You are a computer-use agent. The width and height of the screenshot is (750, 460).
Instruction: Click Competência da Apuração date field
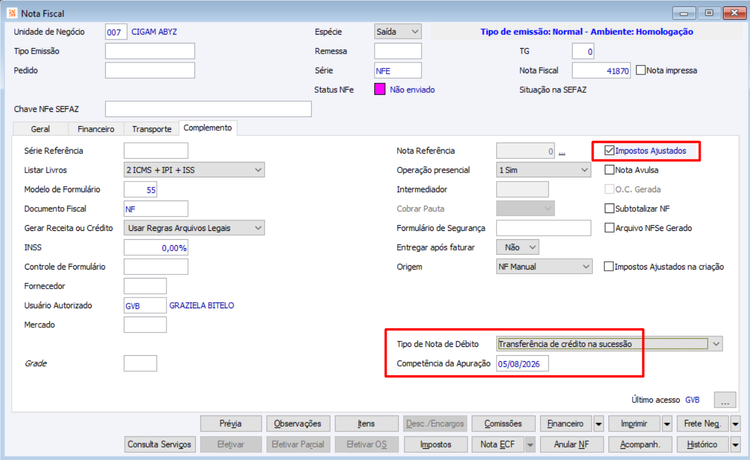[x=522, y=363]
